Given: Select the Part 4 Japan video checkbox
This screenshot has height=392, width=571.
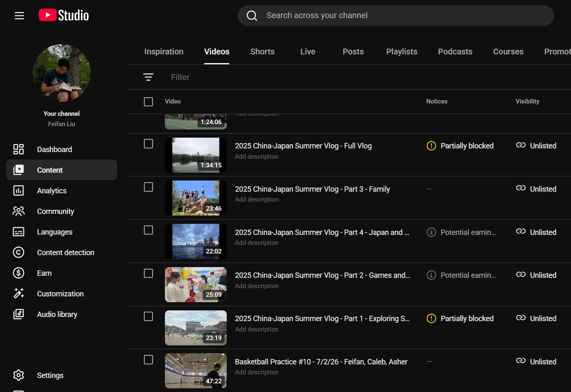Looking at the screenshot, I should pyautogui.click(x=148, y=230).
